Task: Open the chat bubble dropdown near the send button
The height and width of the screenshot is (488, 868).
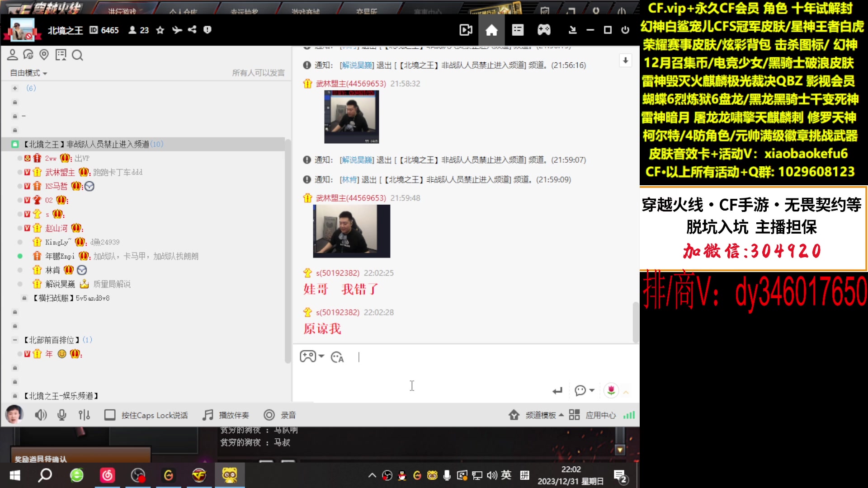Action: tap(584, 390)
